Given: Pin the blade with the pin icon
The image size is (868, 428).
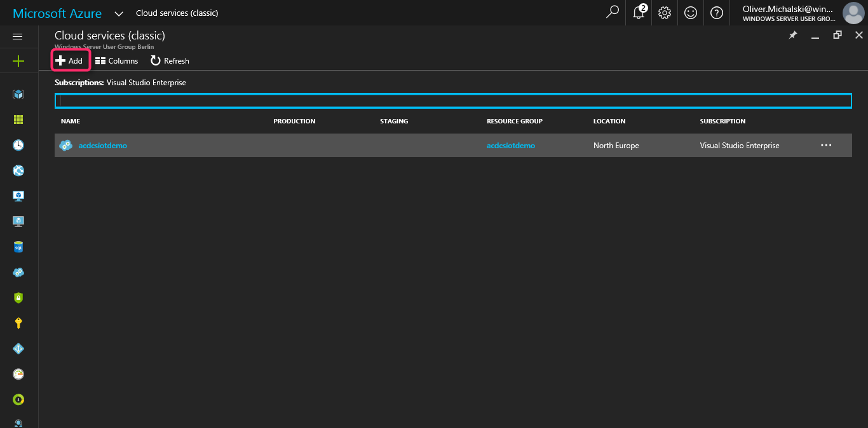Looking at the screenshot, I should 793,36.
